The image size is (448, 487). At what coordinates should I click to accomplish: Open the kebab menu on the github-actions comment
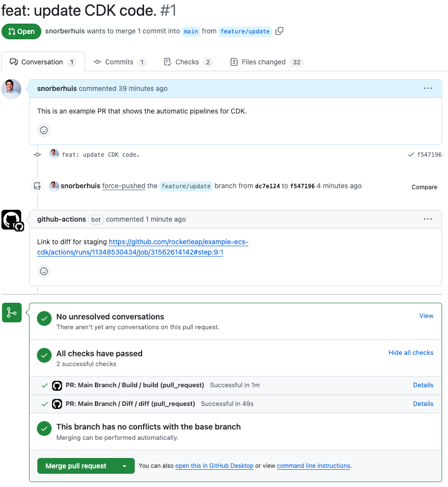(x=427, y=219)
